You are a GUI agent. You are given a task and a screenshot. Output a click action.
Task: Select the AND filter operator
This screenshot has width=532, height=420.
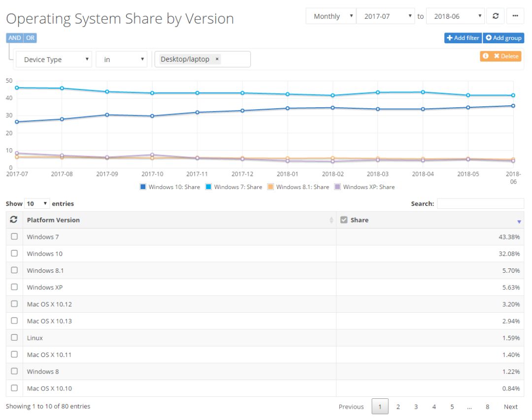tap(15, 37)
